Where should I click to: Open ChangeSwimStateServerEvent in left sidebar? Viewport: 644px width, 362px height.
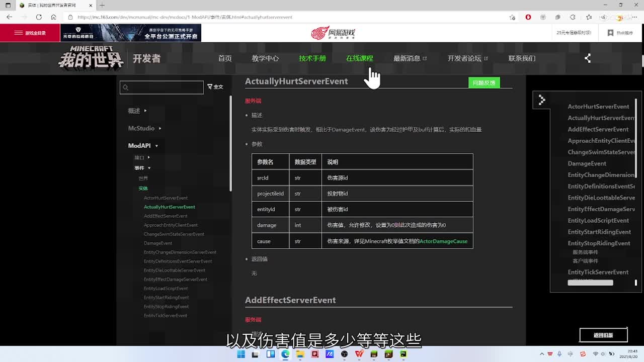174,234
